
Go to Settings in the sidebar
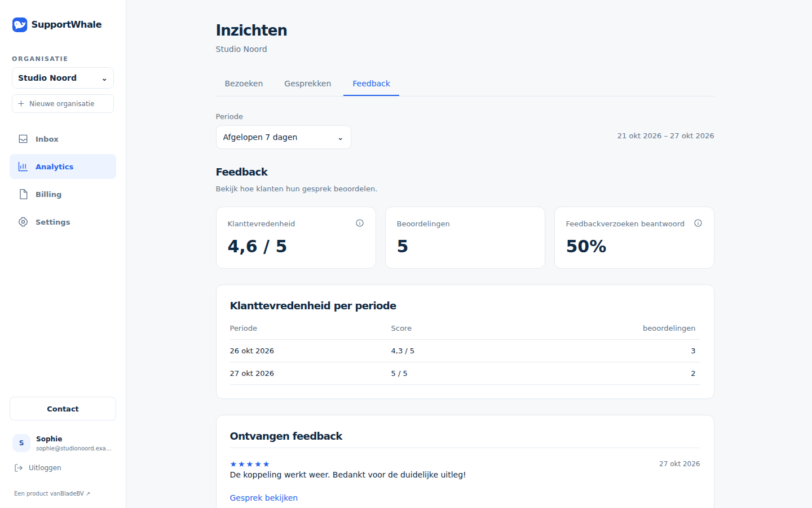[x=63, y=222]
